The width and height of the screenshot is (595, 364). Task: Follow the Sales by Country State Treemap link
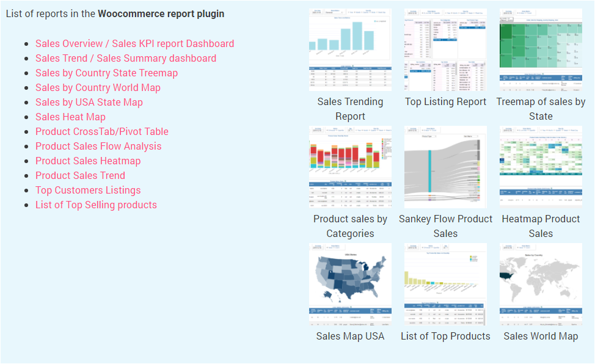pyautogui.click(x=107, y=73)
